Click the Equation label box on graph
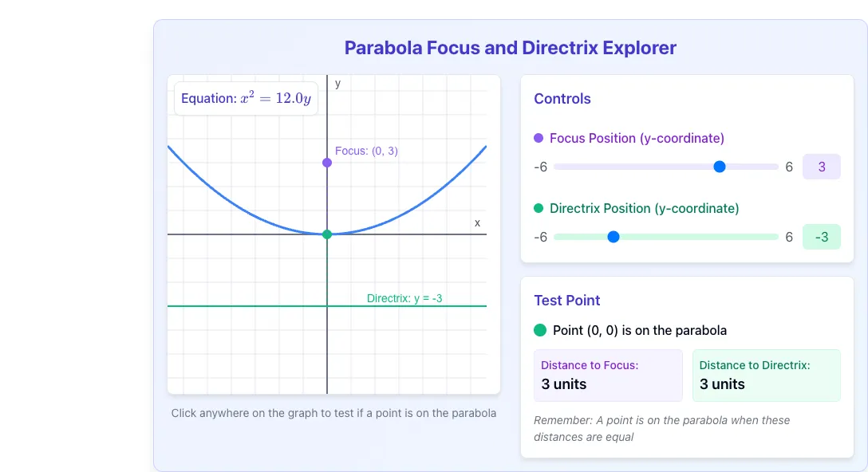Viewport: 868px width, 472px height. [x=246, y=99]
